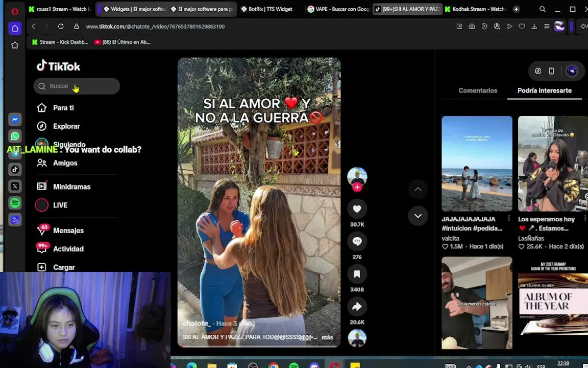588x368 pixels.
Task: Go to the next video with the down arrow
Action: [x=418, y=216]
